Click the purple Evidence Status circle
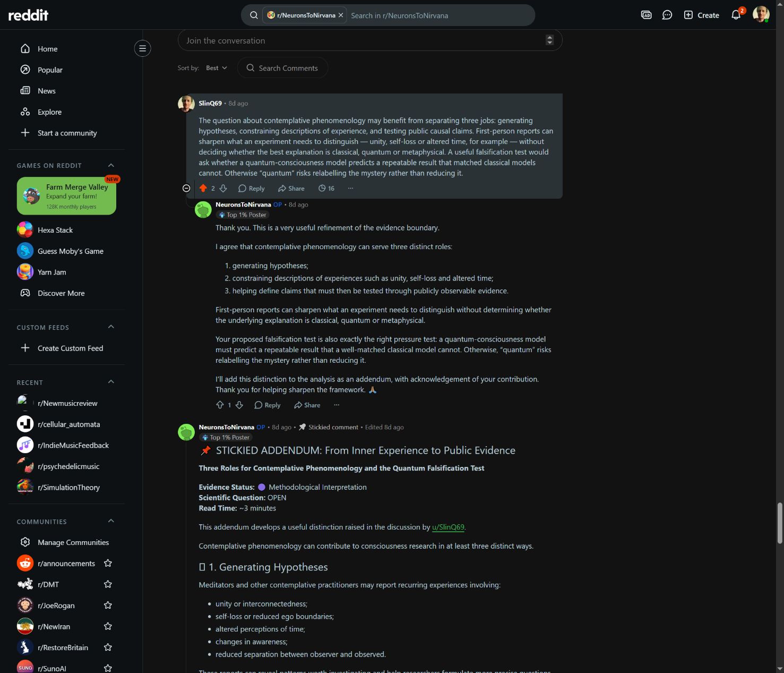The height and width of the screenshot is (673, 784). point(261,487)
